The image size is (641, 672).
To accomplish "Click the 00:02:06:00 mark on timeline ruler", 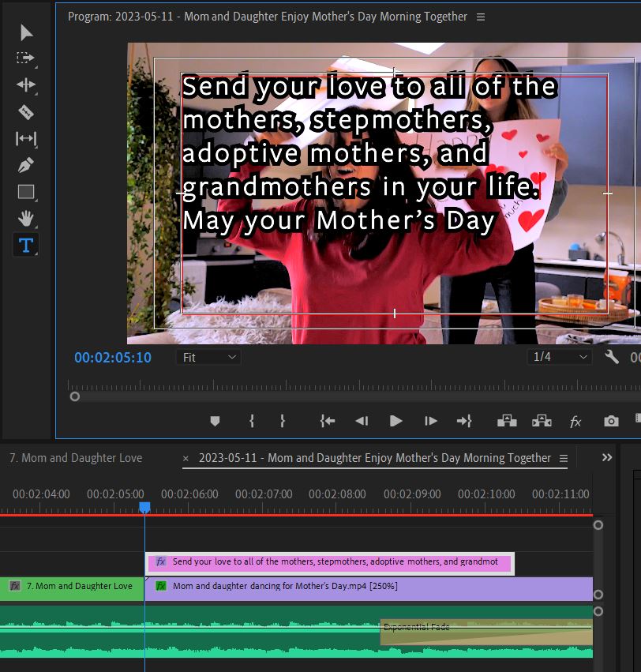I will (x=189, y=494).
